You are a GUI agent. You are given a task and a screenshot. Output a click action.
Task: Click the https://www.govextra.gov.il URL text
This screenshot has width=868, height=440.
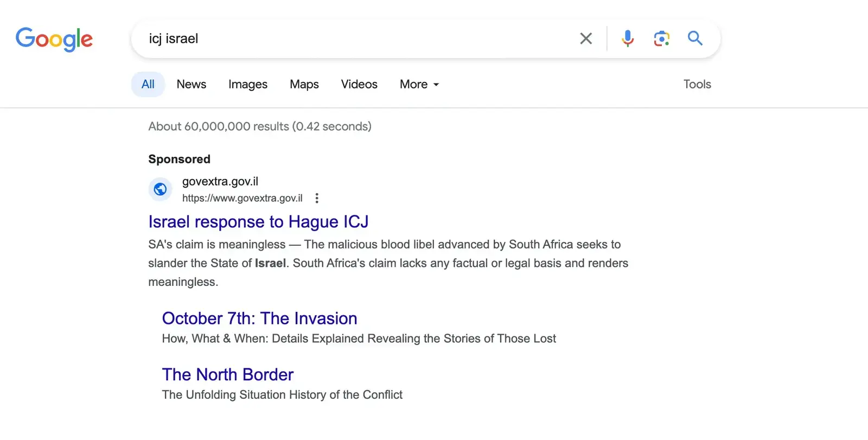coord(242,198)
